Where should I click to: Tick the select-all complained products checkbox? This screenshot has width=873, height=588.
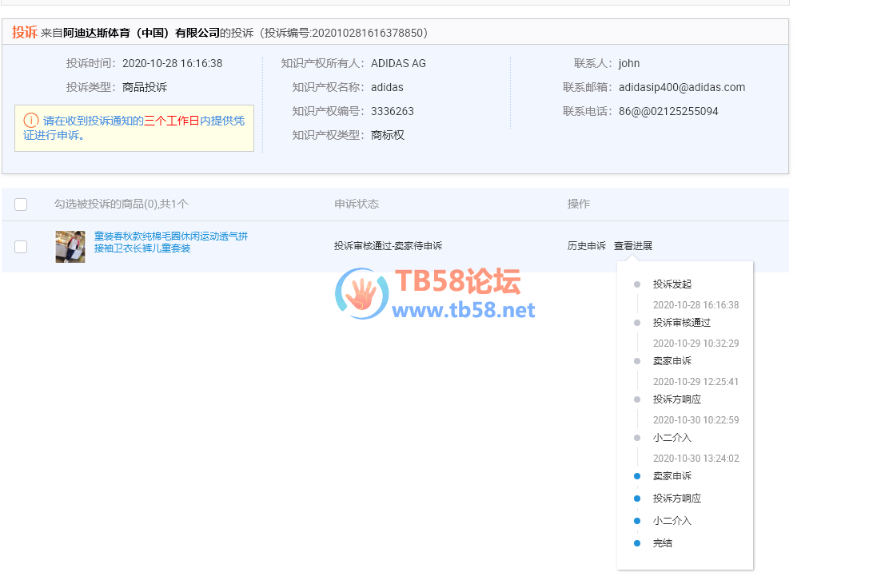click(x=21, y=205)
